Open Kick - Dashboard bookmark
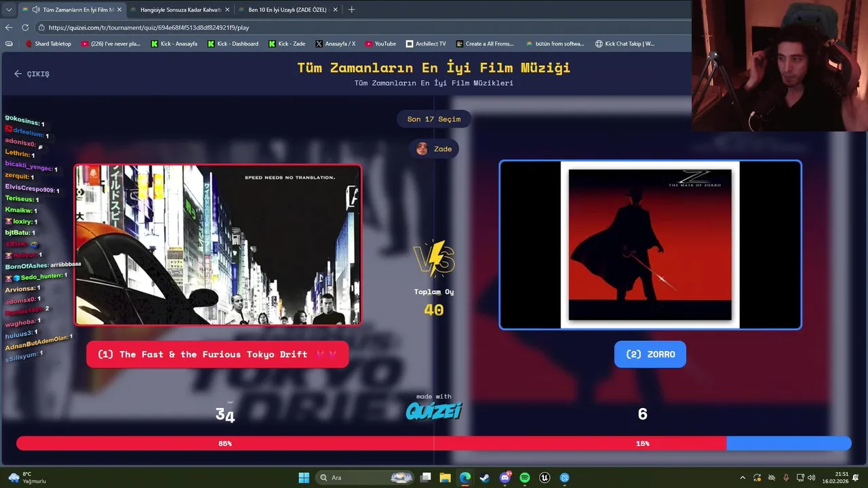Image resolution: width=868 pixels, height=488 pixels. pyautogui.click(x=233, y=43)
